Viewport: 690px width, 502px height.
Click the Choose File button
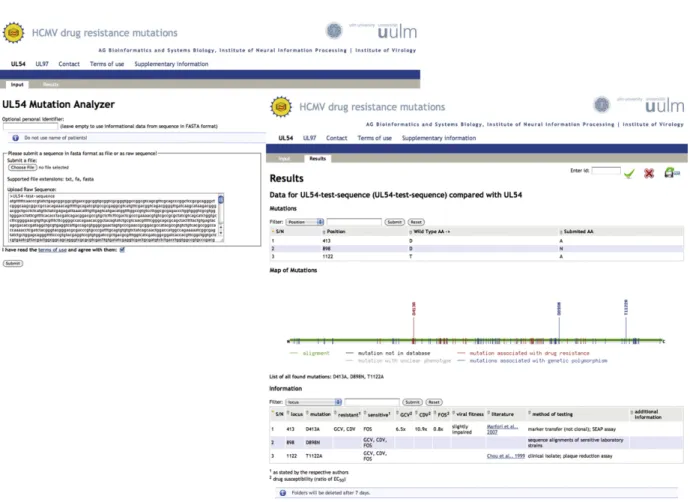(x=22, y=168)
